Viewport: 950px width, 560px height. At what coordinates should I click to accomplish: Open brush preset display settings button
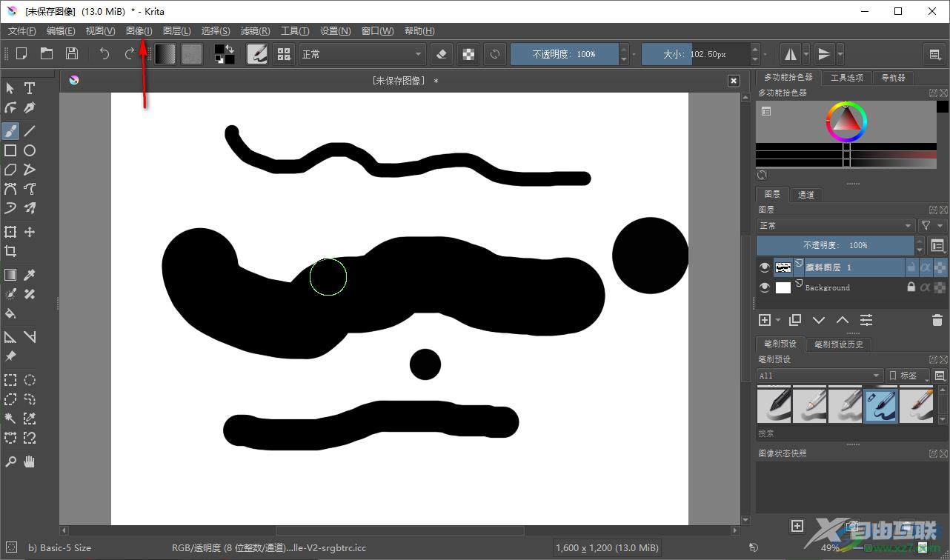940,376
